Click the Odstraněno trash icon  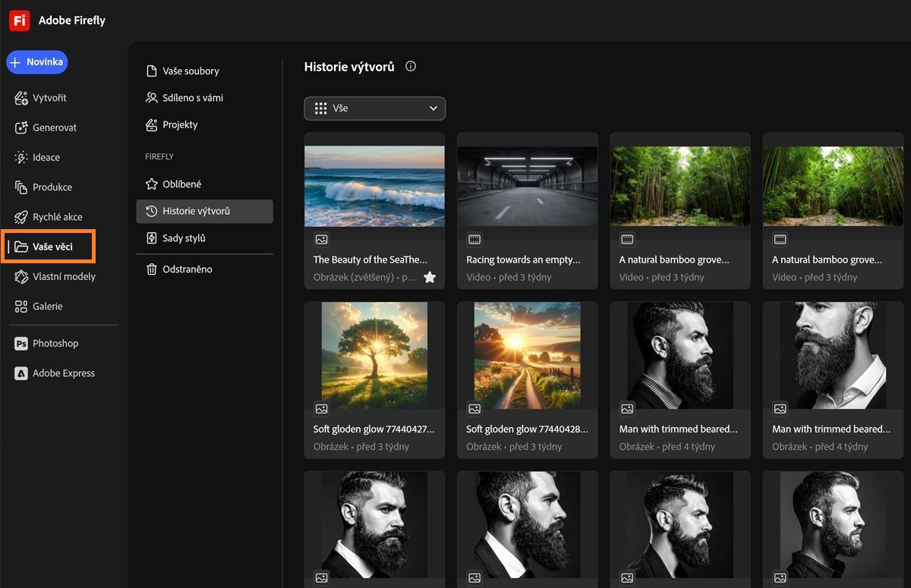[151, 269]
